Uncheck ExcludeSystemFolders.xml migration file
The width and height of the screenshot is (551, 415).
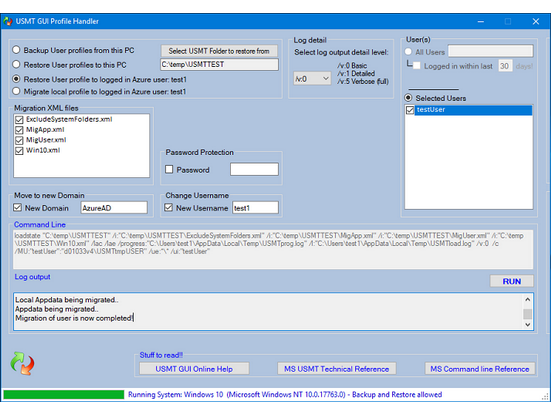coord(19,120)
